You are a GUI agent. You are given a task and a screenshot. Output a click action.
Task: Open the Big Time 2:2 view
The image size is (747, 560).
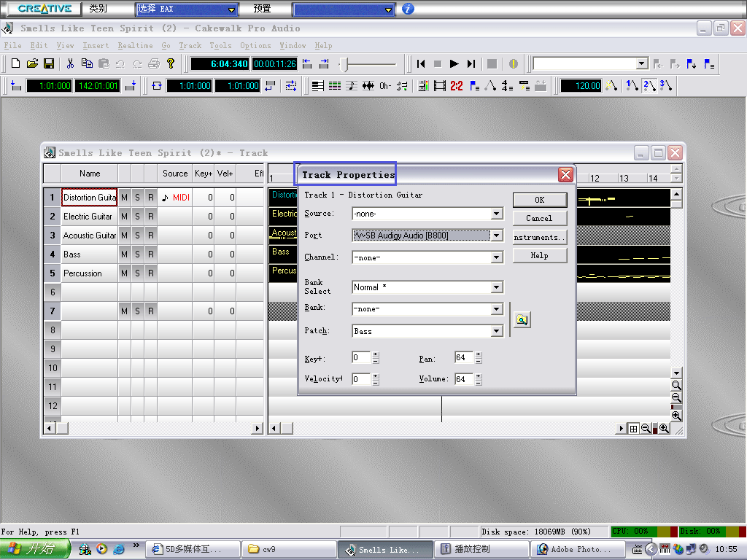pyautogui.click(x=457, y=86)
